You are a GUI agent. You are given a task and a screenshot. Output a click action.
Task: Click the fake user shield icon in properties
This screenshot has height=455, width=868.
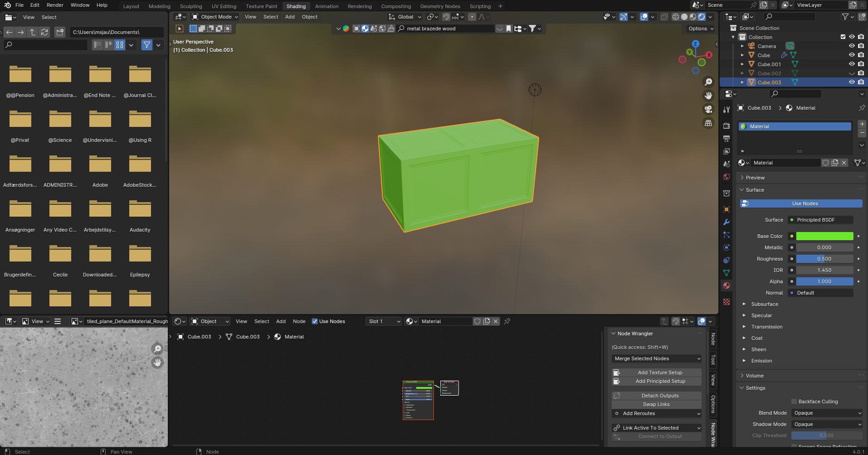click(x=826, y=163)
